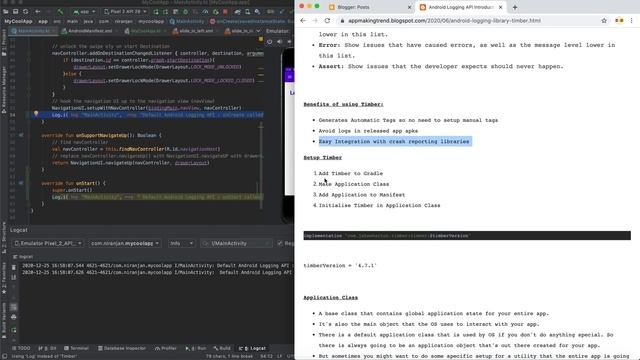The image size is (640, 360).
Task: Open the Pixel 2 API 28 device dropdown
Action: pyautogui.click(x=125, y=11)
